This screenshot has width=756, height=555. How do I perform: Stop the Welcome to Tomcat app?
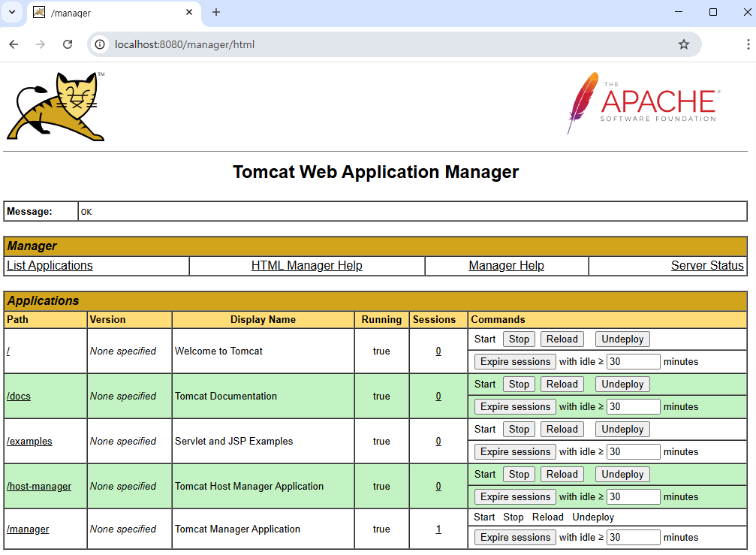tap(519, 339)
